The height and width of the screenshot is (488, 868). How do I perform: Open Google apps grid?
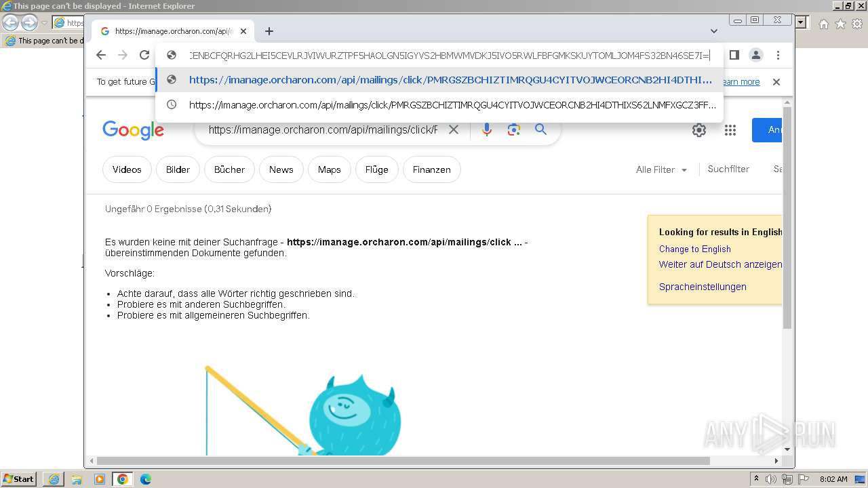(x=730, y=130)
